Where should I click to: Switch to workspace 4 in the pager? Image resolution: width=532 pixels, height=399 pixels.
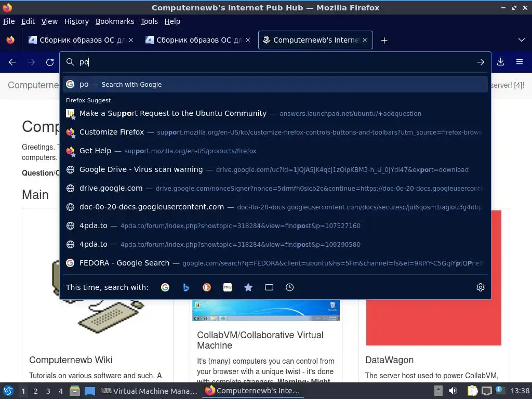[x=61, y=391]
